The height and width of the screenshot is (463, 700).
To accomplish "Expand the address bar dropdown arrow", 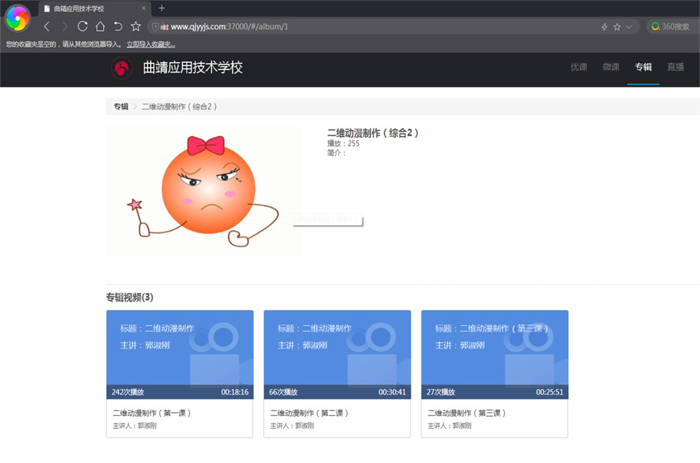I will 629,27.
